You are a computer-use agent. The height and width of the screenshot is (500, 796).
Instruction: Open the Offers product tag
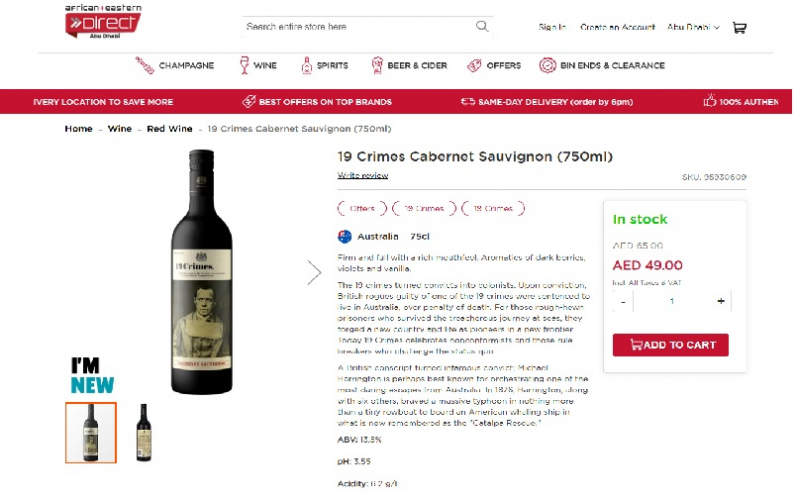coord(361,209)
